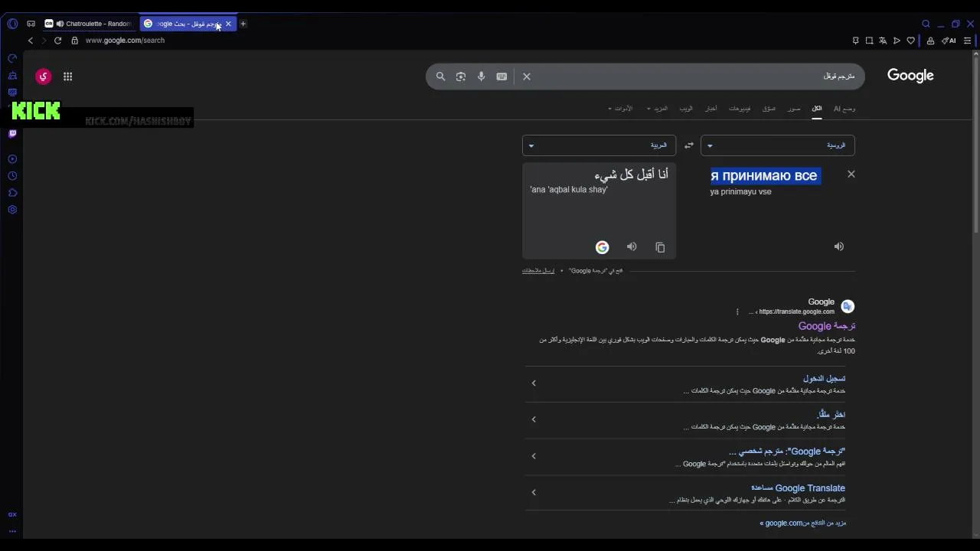Viewport: 980px width, 551px height.
Task: Open the target language Arabic dropdown
Action: [x=599, y=145]
